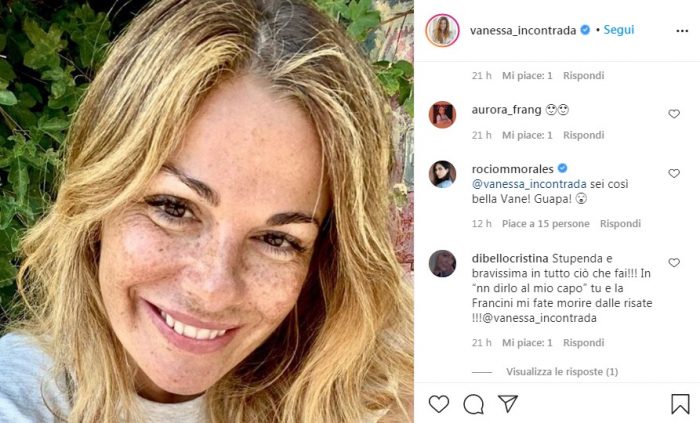Open vanessa_incontrada profile picture thumbnail

[x=442, y=30]
